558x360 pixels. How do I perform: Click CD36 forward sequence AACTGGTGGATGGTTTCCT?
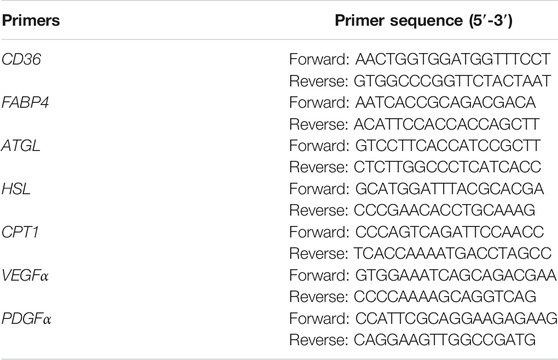coord(453,59)
